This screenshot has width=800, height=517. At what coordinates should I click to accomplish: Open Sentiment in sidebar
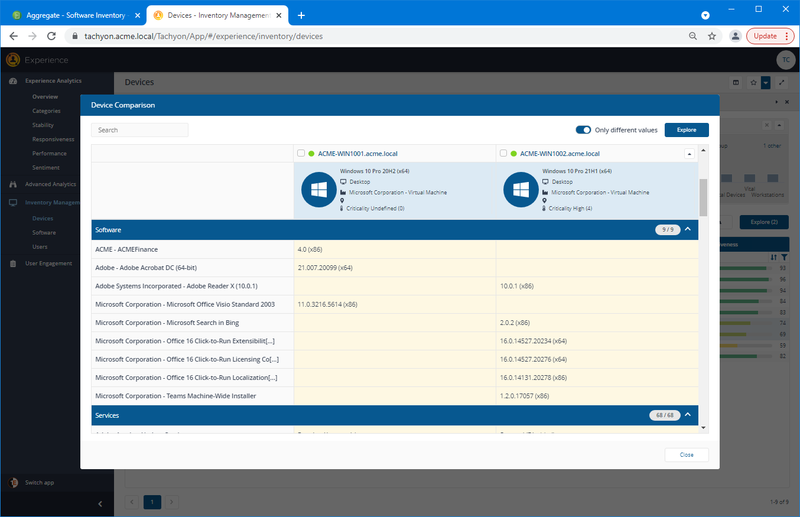(46, 167)
